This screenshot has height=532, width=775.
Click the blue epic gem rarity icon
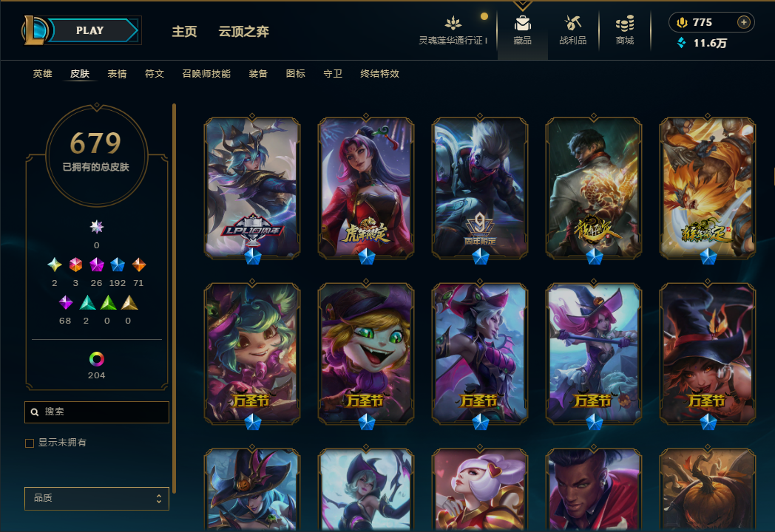pyautogui.click(x=117, y=265)
